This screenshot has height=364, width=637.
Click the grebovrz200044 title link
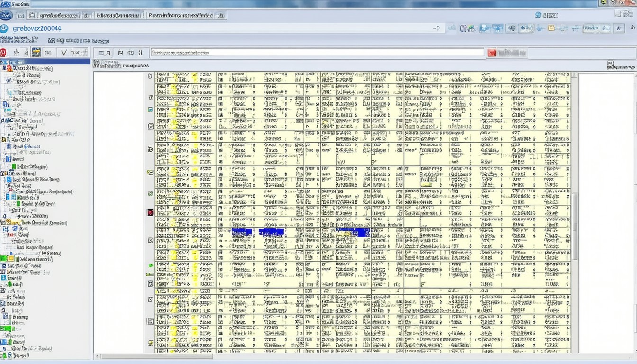coord(37,28)
